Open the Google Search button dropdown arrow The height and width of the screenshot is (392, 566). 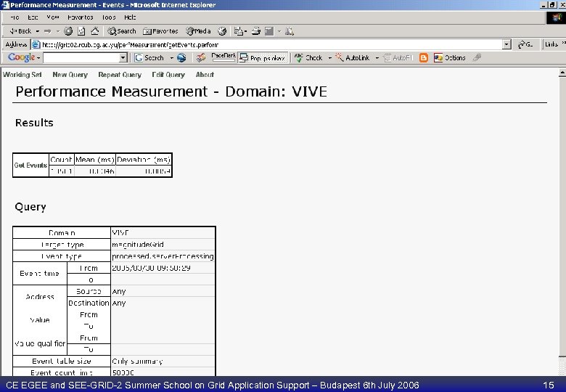pos(172,58)
